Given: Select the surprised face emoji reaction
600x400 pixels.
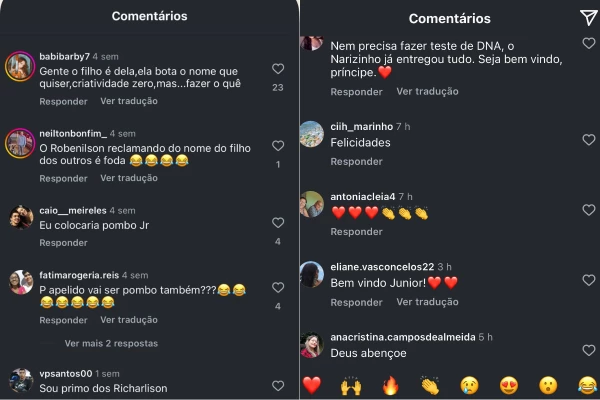Looking at the screenshot, I should [x=548, y=385].
